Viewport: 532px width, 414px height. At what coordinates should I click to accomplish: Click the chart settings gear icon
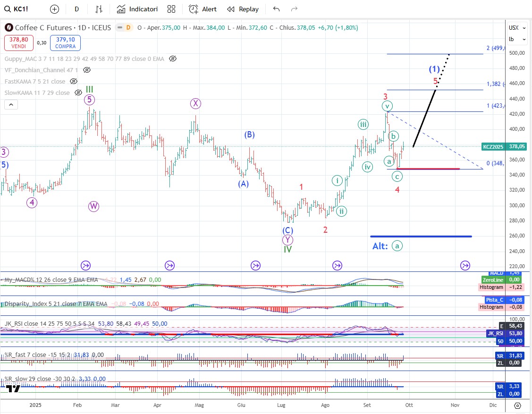point(517,406)
